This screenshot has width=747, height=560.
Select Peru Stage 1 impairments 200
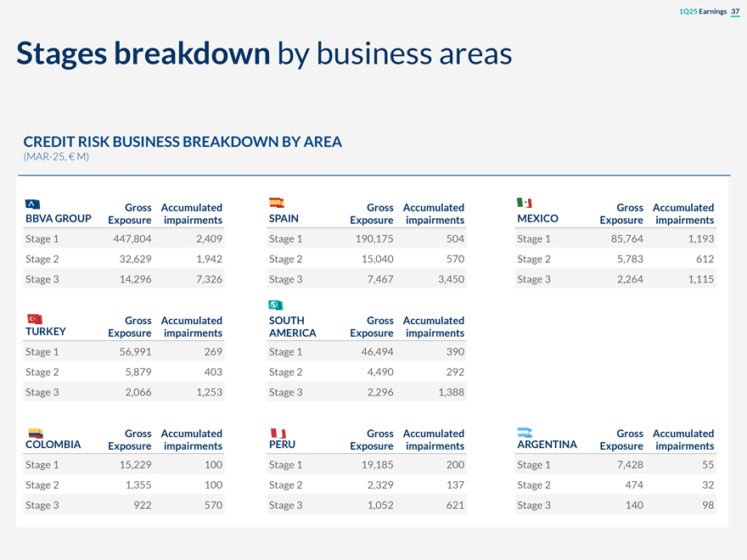coord(456,465)
